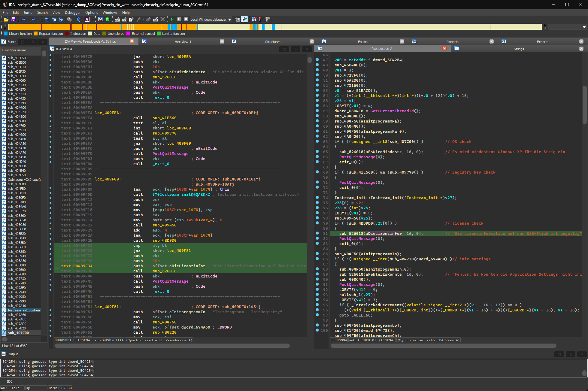Toggle breakpoint dot at pseudocode line 63
The image size is (588, 391).
(317, 141)
